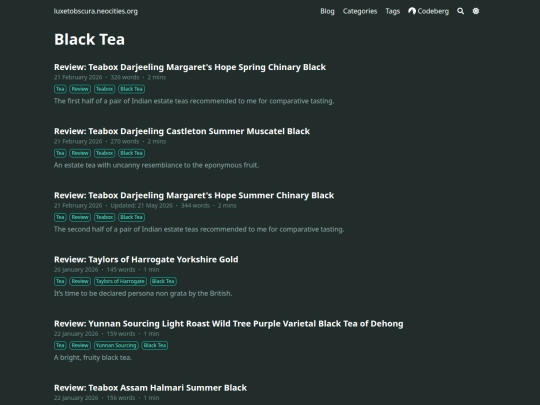Open Margaret's Hope Spring Chinary Black review

click(190, 67)
